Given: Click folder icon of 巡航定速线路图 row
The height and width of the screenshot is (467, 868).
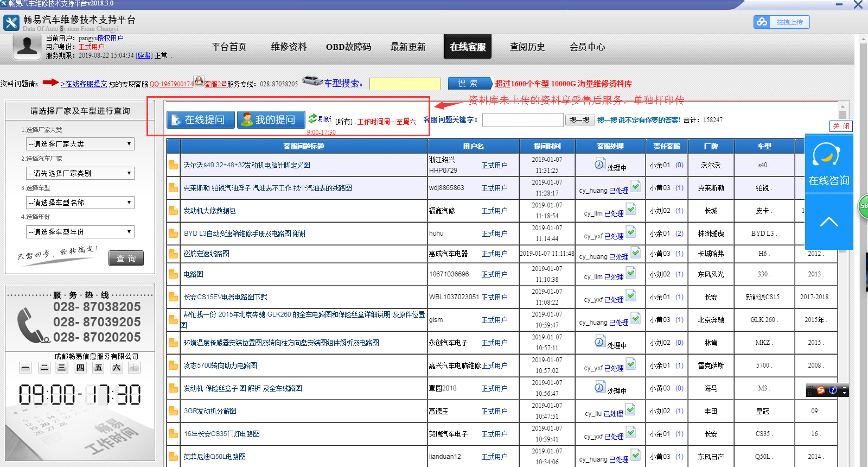Looking at the screenshot, I should point(173,254).
